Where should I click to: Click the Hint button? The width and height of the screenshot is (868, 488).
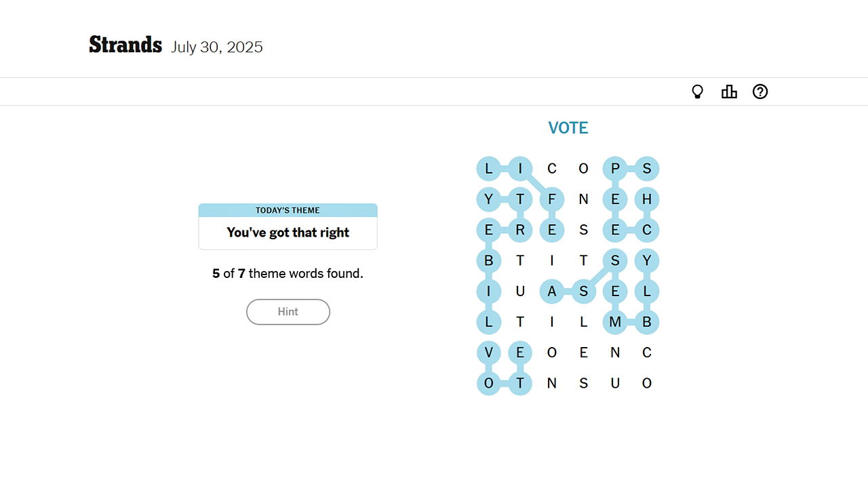(x=288, y=312)
